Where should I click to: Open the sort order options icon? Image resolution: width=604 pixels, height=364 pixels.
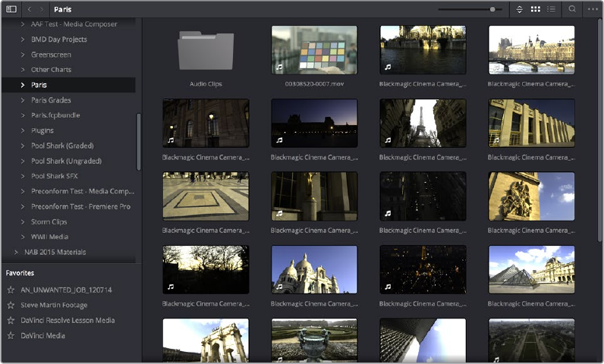(x=519, y=9)
